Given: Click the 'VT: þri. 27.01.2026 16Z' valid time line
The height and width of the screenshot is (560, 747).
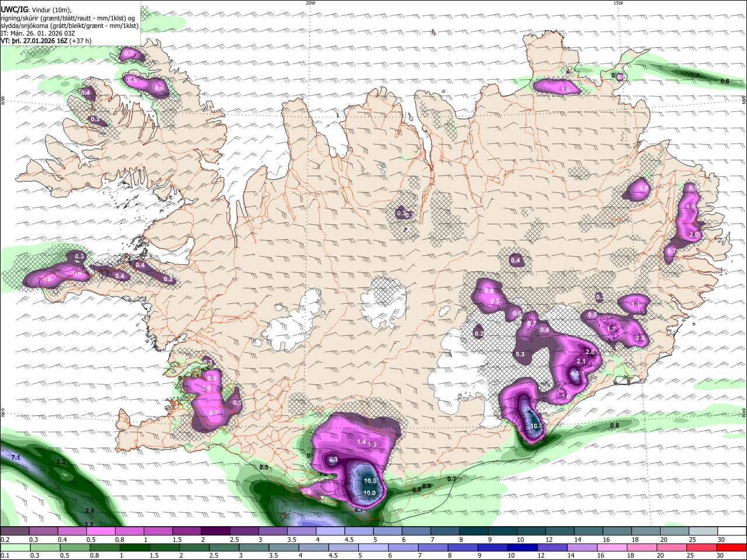Looking at the screenshot, I should (x=34, y=41).
